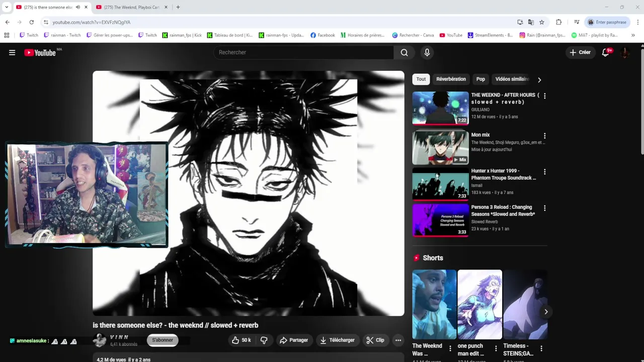Open the account avatar menu
The width and height of the screenshot is (644, 362).
coord(625,52)
